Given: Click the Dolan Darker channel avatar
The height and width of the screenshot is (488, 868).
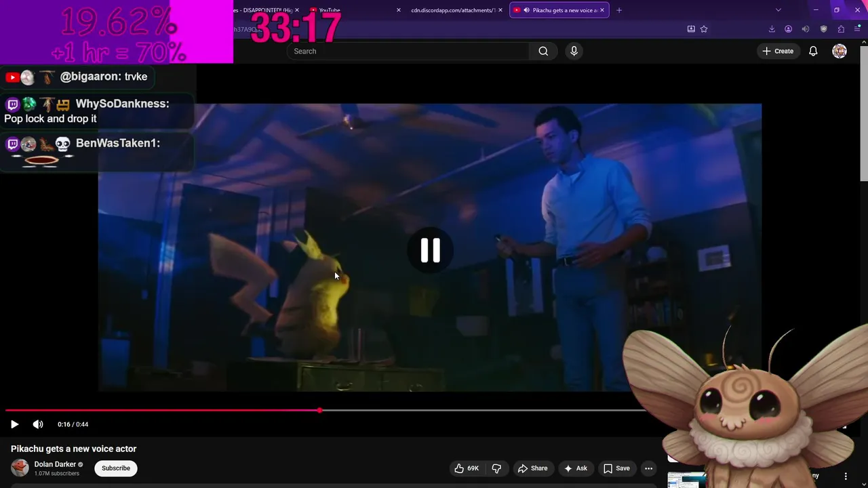Looking at the screenshot, I should 20,468.
